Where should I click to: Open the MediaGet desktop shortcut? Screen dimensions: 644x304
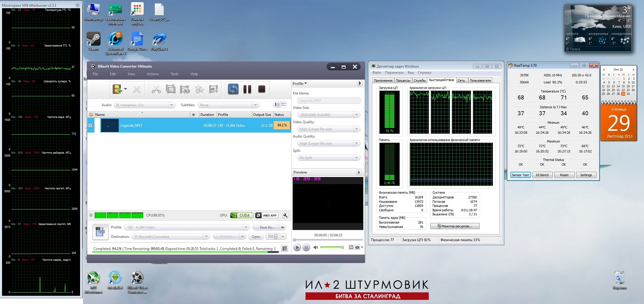115,280
